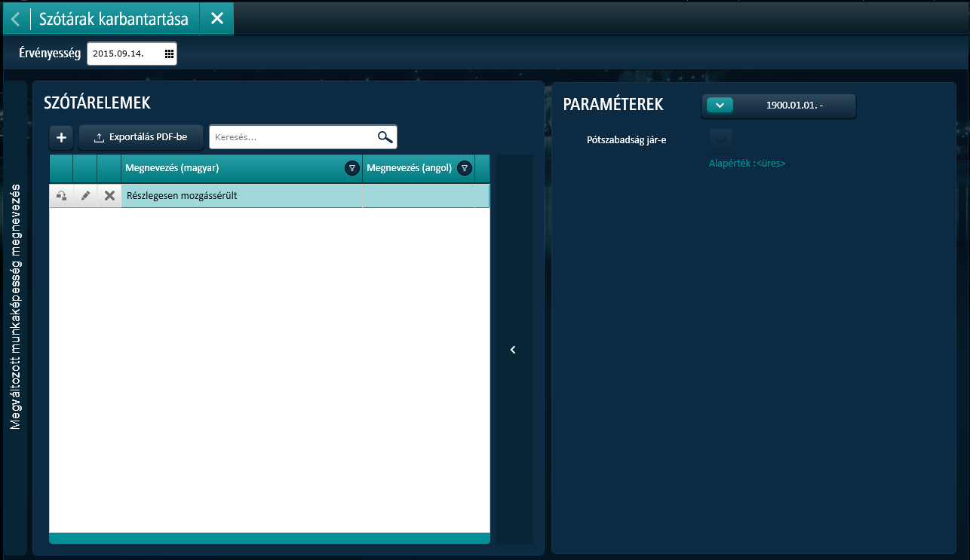Sort by Megnevezés (magyar) column header
The height and width of the screenshot is (560, 970).
coord(226,168)
